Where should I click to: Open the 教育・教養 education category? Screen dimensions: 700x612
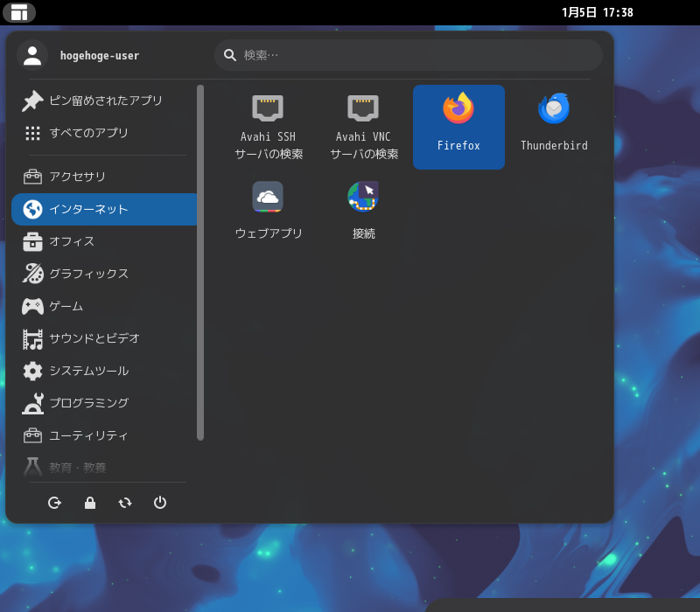[x=104, y=467]
